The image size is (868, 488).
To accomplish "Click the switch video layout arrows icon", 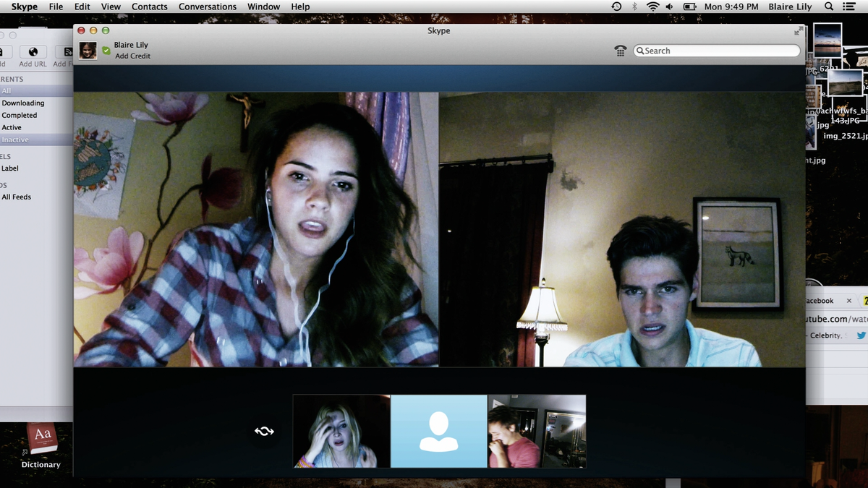I will [x=264, y=432].
